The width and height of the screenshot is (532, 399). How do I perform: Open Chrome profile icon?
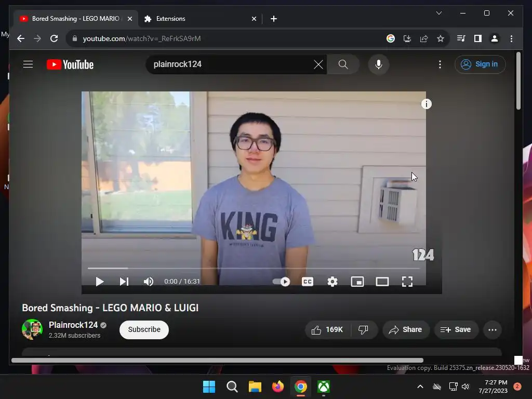click(x=495, y=38)
